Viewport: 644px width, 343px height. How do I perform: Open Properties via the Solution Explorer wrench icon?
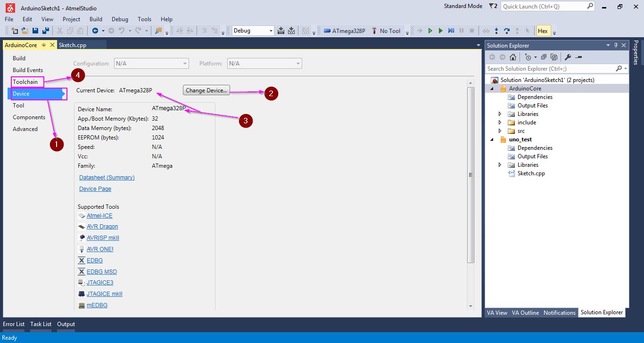coord(568,57)
